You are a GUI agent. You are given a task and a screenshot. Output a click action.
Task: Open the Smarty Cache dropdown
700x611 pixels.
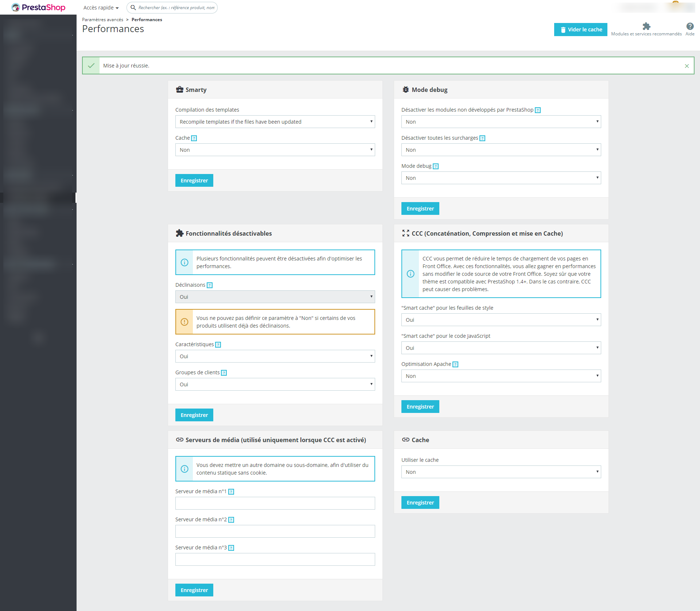point(275,150)
